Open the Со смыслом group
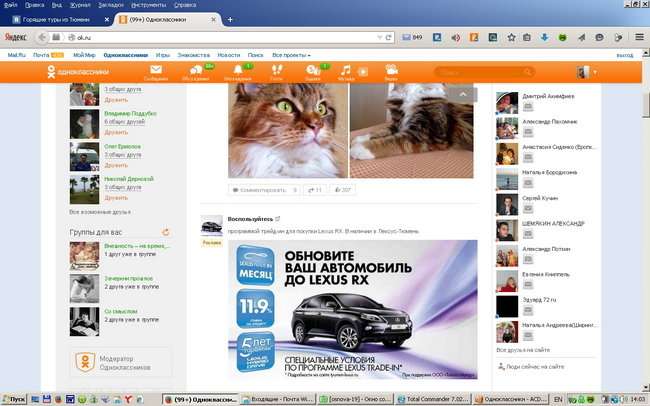 point(121,311)
